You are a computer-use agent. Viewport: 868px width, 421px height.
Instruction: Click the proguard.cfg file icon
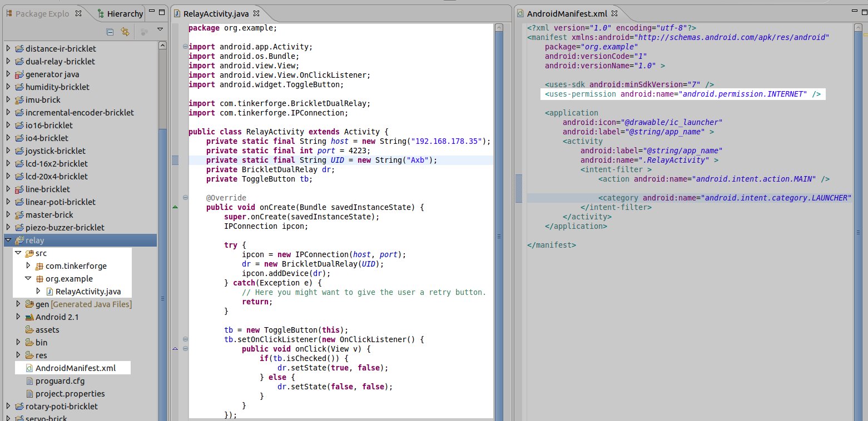[x=29, y=381]
